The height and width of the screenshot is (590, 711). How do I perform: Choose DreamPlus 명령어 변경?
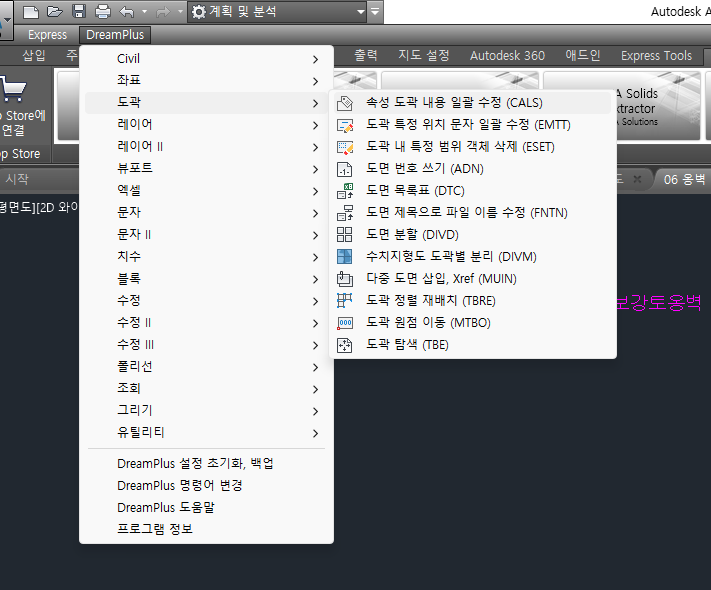pyautogui.click(x=206, y=486)
